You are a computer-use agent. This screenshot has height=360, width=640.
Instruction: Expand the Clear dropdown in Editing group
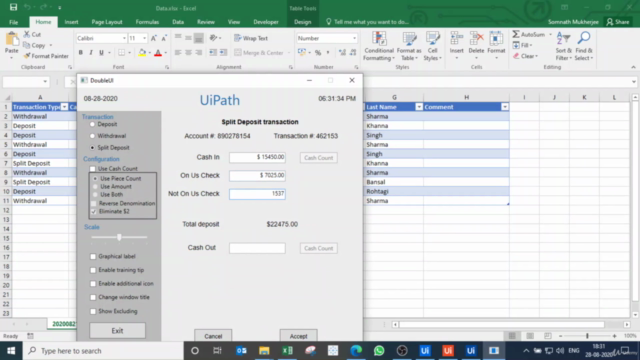(536, 56)
